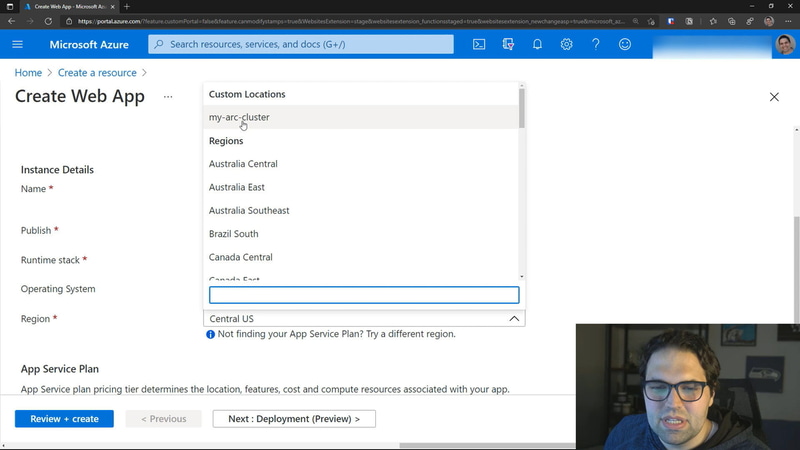
Task: Select Australia Central region
Action: [361, 164]
